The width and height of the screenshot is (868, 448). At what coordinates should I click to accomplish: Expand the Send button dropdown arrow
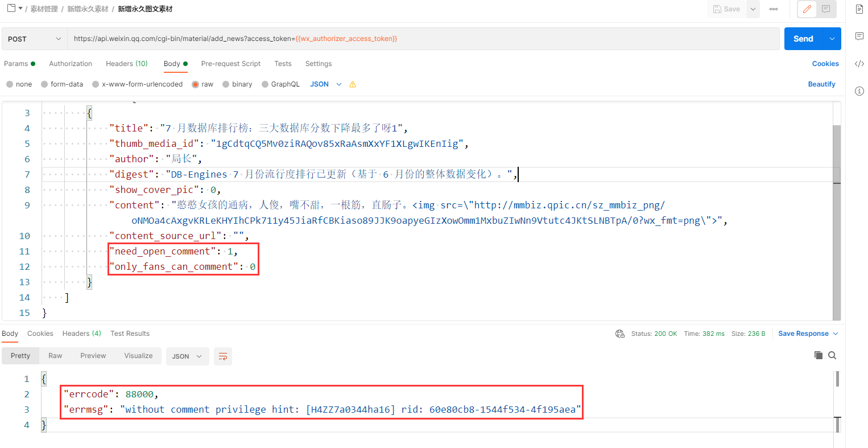[x=832, y=39]
